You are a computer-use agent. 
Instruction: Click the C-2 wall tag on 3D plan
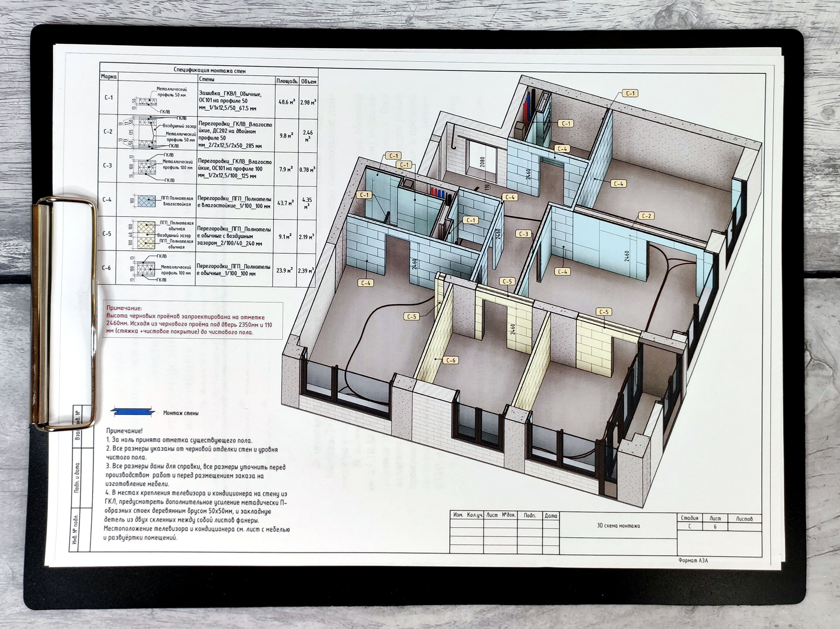pos(647,216)
